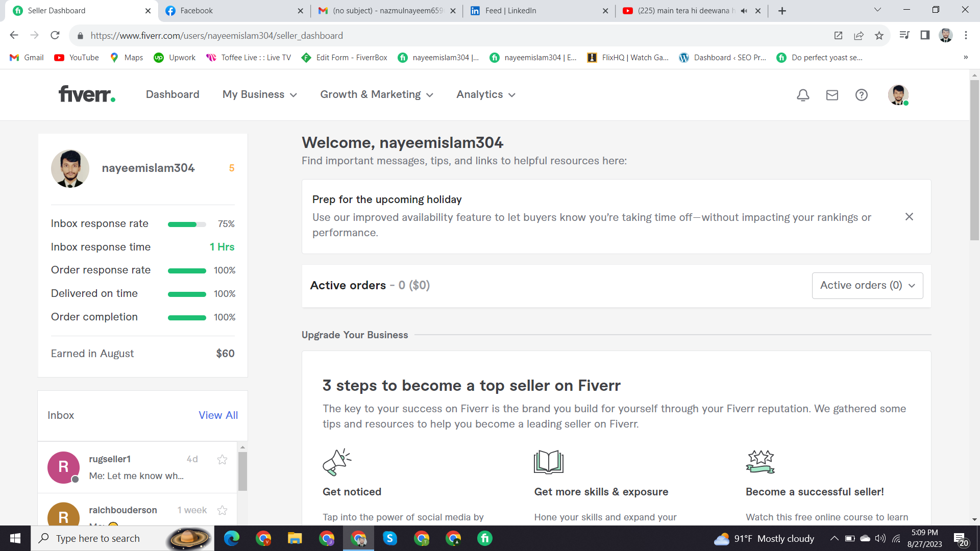Open File Explorer from the taskbar
The image size is (980, 551).
(x=295, y=538)
